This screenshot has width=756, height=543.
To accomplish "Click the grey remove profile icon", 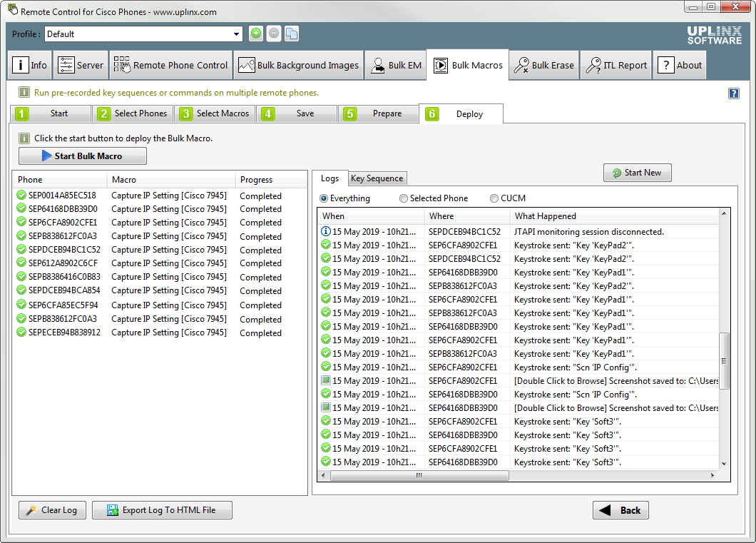I will pyautogui.click(x=274, y=34).
